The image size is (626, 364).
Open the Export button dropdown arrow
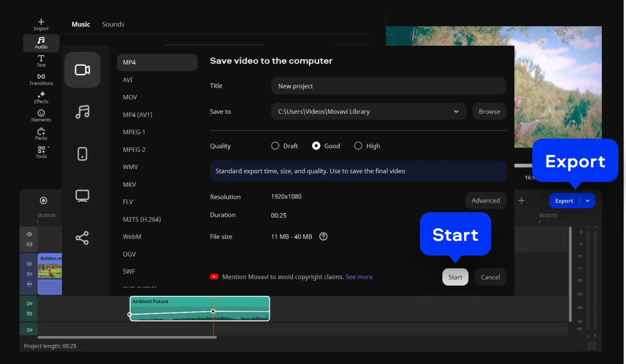(588, 201)
